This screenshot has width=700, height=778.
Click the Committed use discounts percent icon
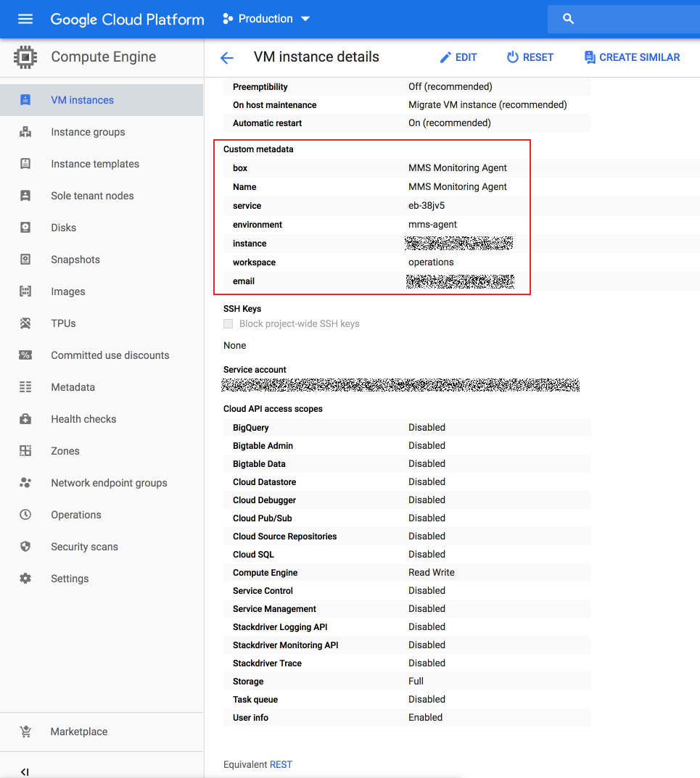tap(25, 355)
